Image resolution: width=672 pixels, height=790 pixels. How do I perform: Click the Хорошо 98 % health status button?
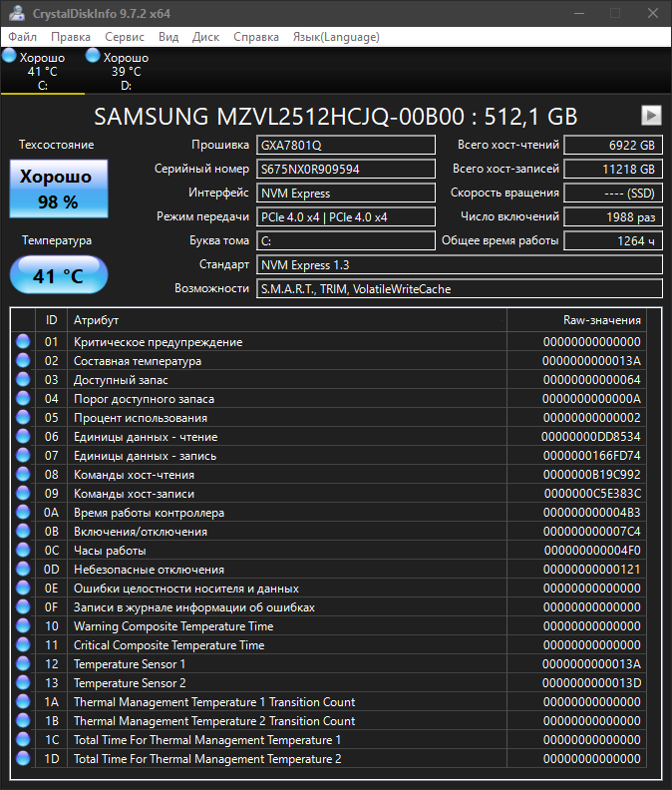[x=58, y=189]
